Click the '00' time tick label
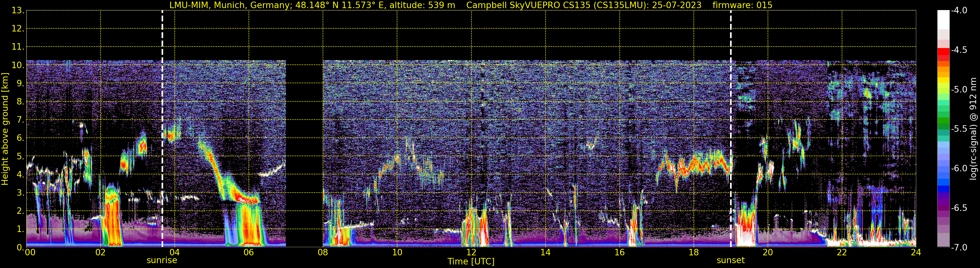 [30, 252]
